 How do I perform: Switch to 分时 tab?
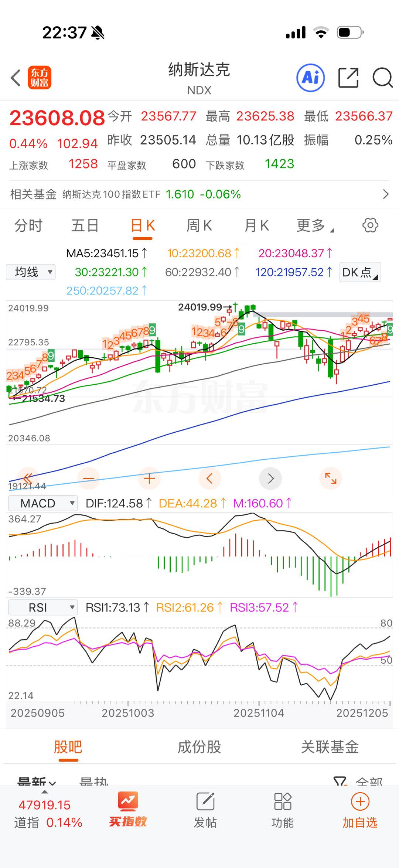[x=28, y=225]
